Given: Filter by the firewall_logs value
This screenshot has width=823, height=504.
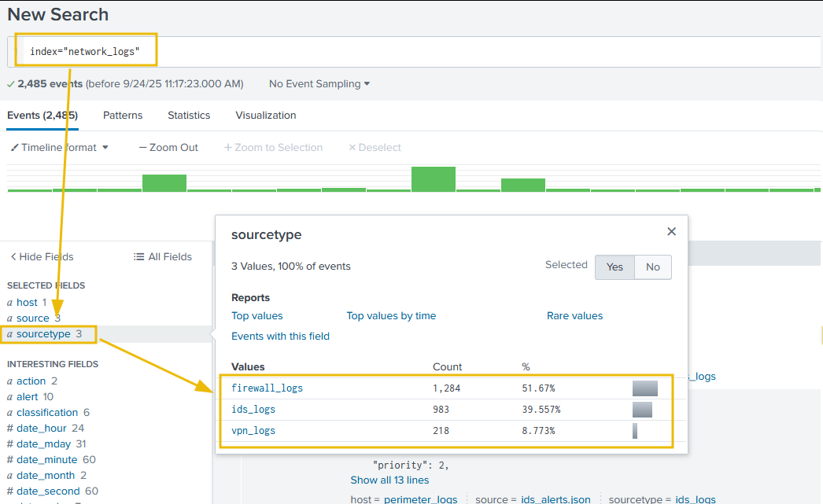Looking at the screenshot, I should 267,388.
